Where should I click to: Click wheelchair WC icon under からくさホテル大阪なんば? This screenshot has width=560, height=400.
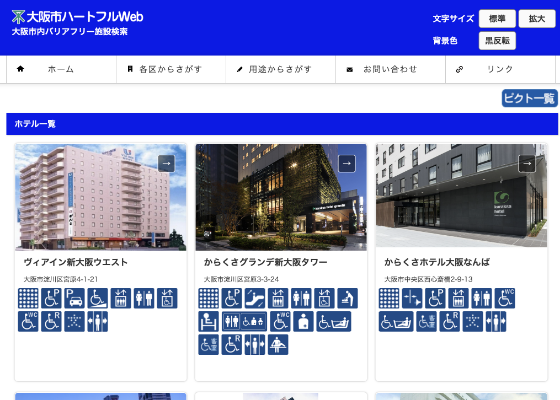(x=505, y=298)
